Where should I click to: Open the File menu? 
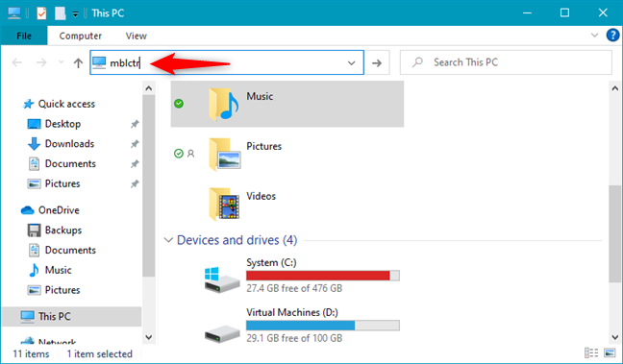[24, 36]
